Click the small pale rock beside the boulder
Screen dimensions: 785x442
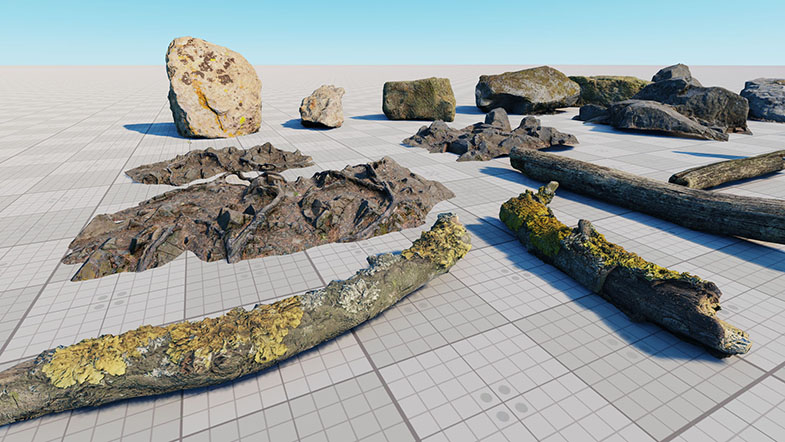click(x=322, y=106)
